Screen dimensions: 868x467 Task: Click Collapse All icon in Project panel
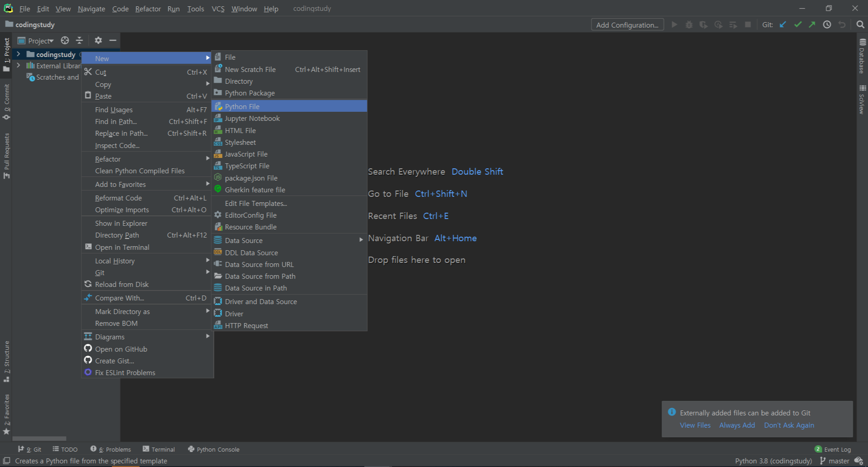point(80,40)
